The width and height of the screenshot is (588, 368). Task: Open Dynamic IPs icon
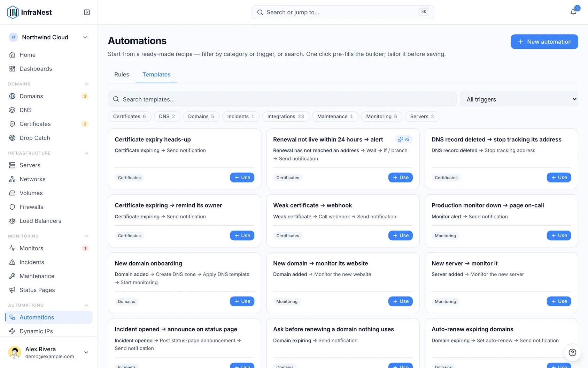[12, 331]
